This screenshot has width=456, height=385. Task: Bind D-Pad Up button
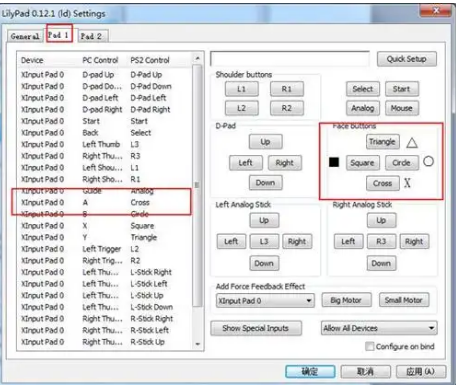(x=265, y=142)
